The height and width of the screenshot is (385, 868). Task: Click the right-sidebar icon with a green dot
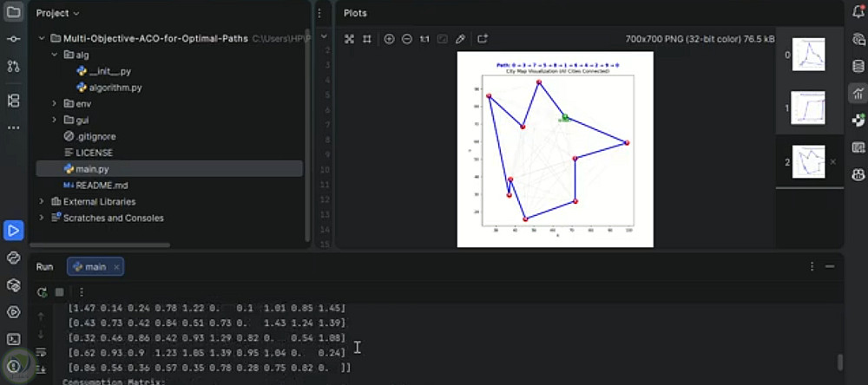coord(858,121)
